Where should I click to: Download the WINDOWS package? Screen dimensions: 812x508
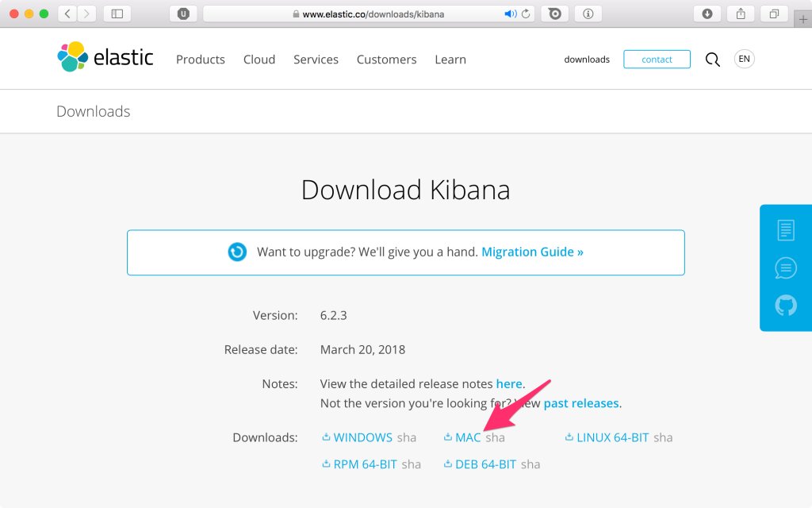pos(363,437)
